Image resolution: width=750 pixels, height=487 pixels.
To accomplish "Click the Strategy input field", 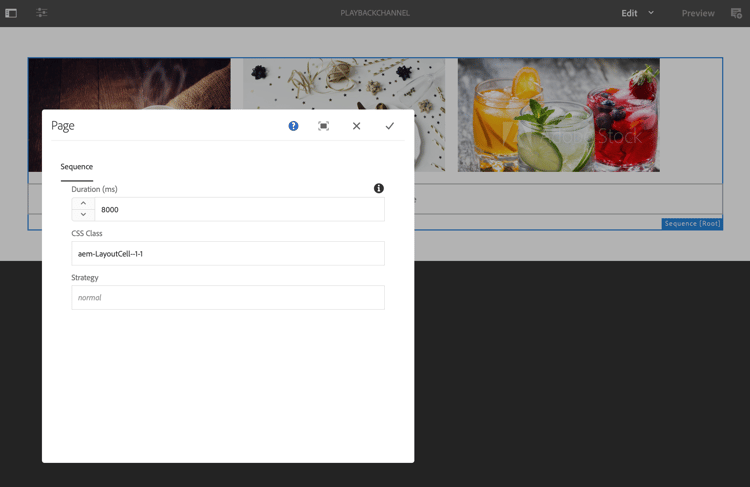I will [228, 298].
